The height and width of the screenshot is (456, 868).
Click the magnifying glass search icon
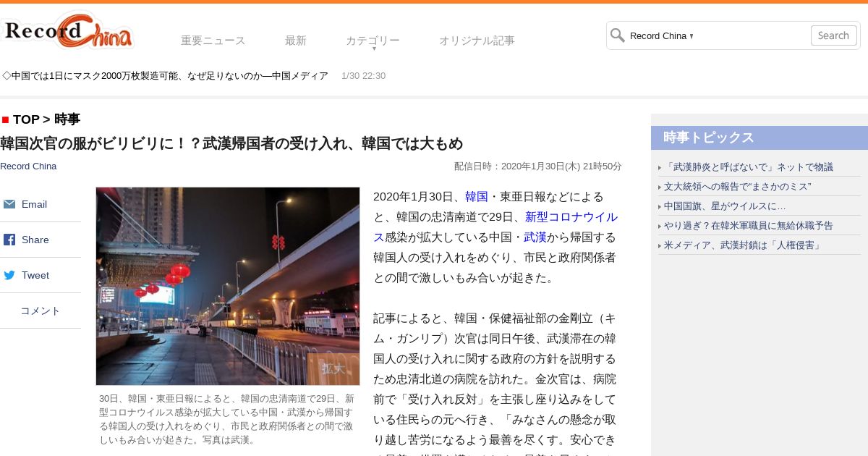coord(617,35)
